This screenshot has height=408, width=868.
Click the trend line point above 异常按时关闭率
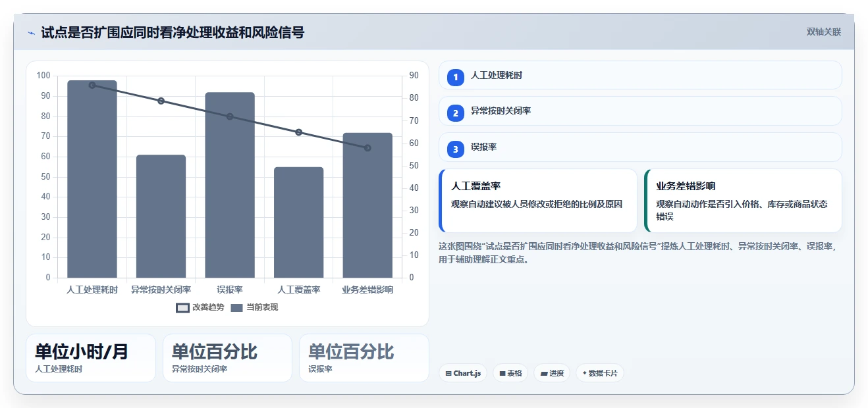tap(161, 101)
